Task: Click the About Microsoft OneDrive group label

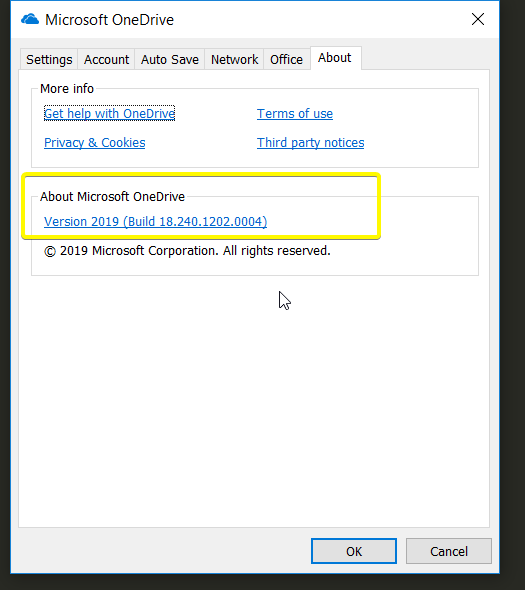Action: coord(112,196)
